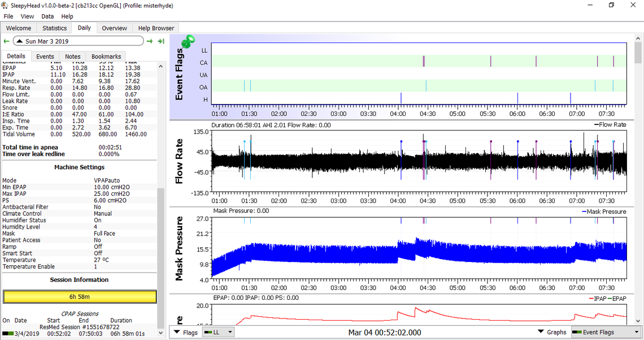Jump to the most recent day arrow

(161, 41)
